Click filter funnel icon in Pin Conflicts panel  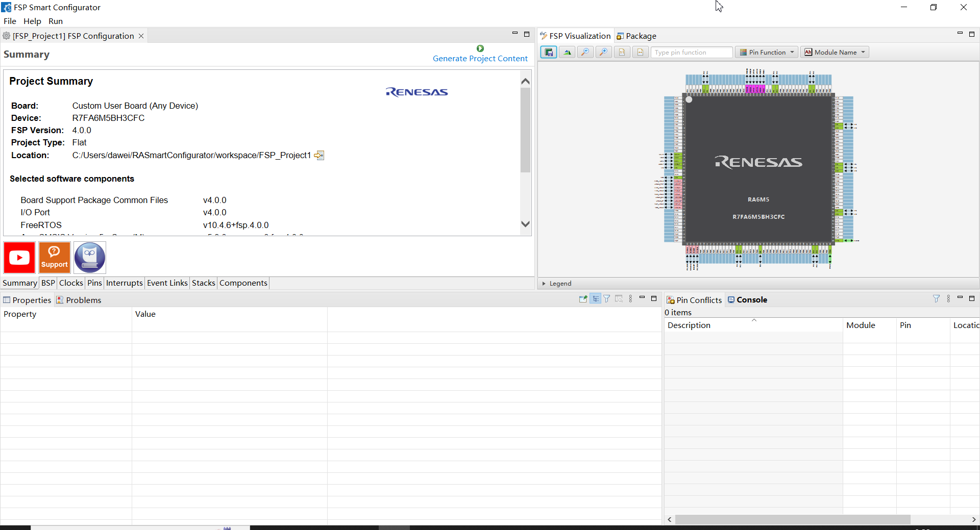(x=936, y=299)
